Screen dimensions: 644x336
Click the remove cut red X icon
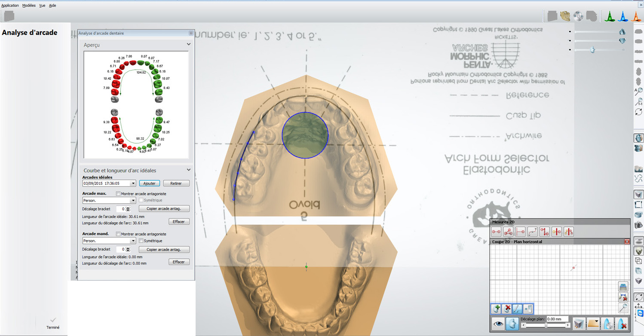point(622,324)
